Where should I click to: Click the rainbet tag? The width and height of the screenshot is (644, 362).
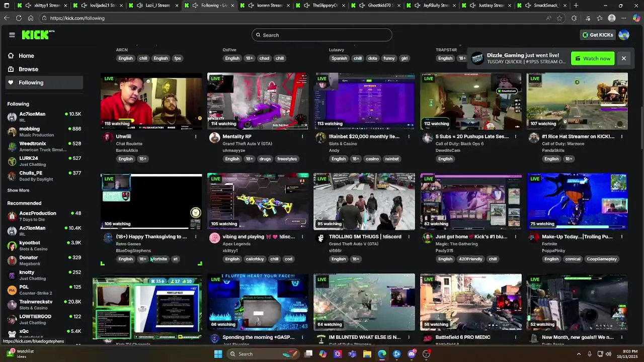point(392,159)
